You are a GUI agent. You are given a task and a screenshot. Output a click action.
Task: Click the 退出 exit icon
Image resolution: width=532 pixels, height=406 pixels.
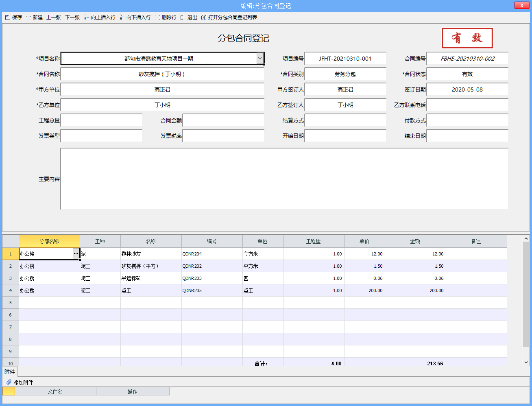183,17
